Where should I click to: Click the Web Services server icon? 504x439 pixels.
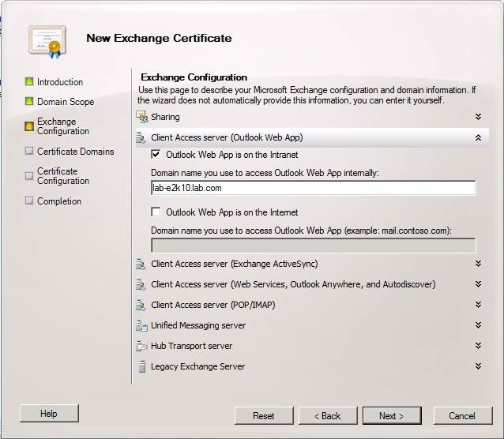(141, 284)
